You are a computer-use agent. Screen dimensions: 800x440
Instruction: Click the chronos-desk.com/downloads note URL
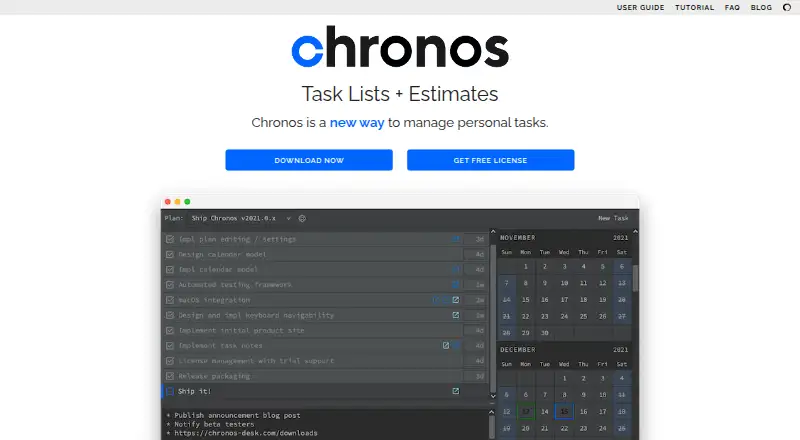click(x=246, y=433)
